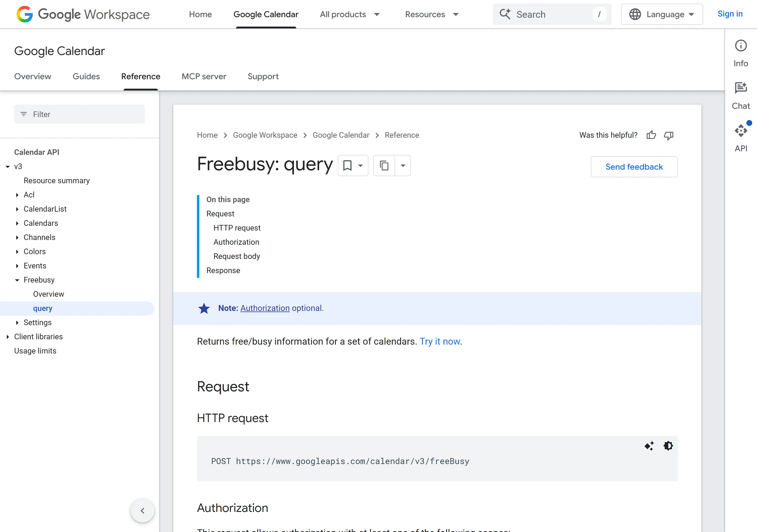757x532 pixels.
Task: Switch to the Guides tab
Action: [x=86, y=76]
